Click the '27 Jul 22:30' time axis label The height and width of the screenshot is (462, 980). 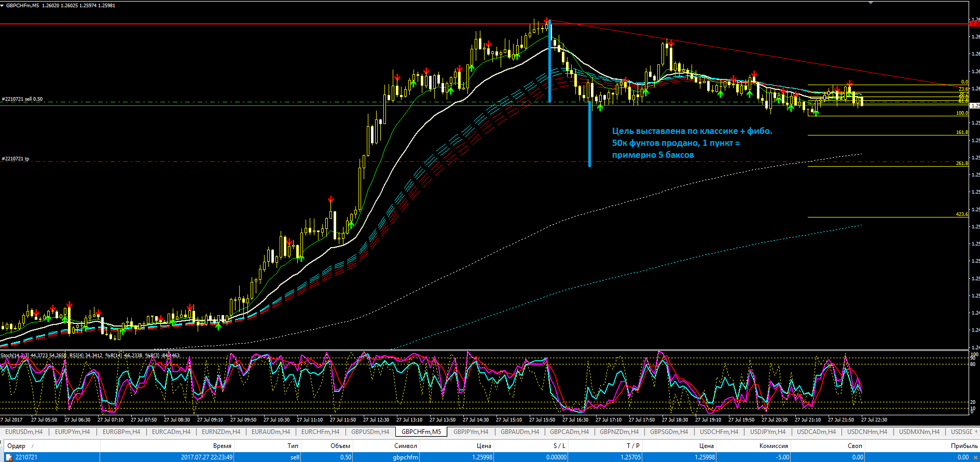[x=874, y=419]
